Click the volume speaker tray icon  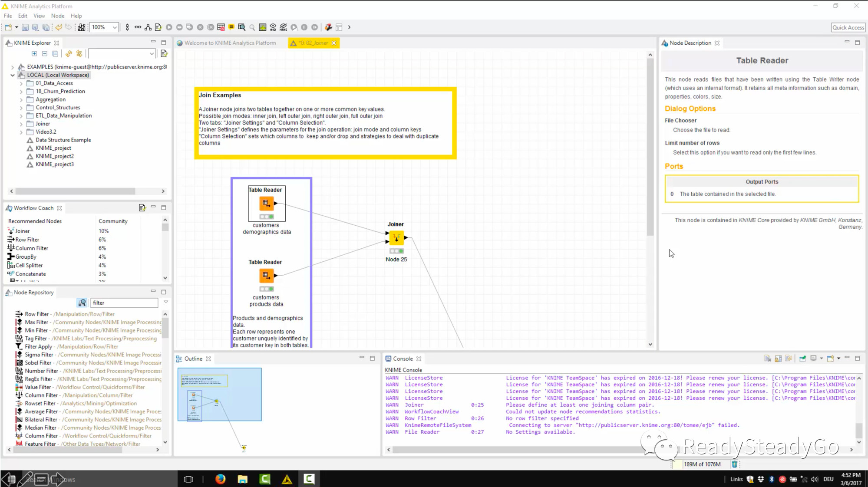(x=814, y=479)
